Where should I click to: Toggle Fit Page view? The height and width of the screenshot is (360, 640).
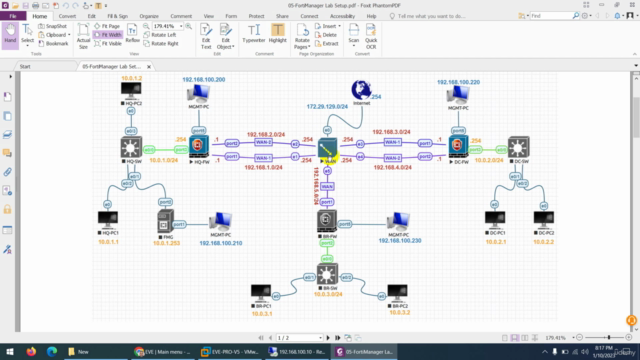pos(107,26)
